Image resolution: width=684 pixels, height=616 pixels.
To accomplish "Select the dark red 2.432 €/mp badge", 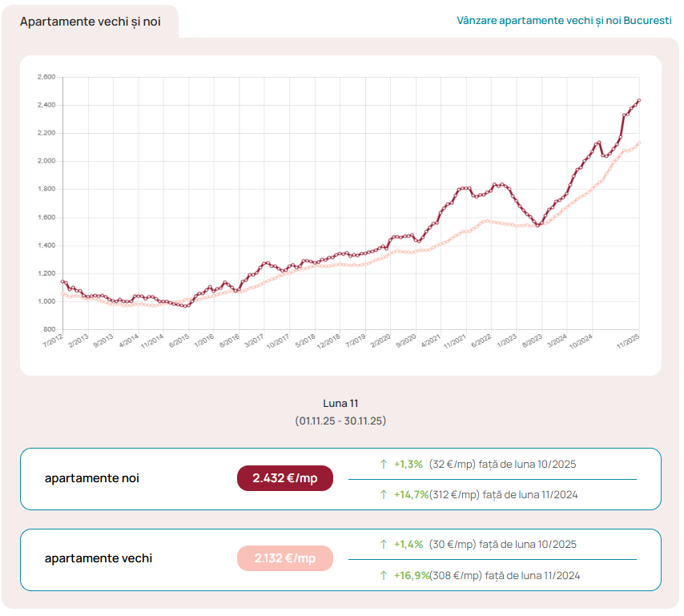I will pyautogui.click(x=284, y=478).
